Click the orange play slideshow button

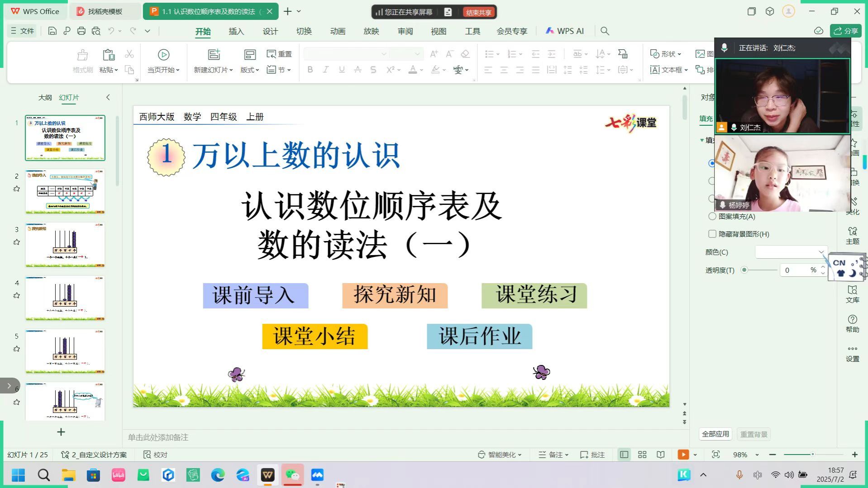point(683,455)
